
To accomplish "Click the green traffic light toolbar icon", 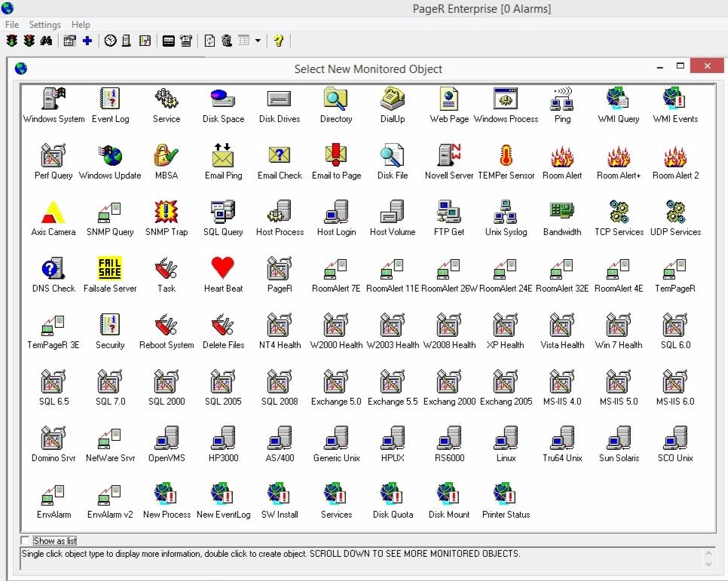I will 12,41.
